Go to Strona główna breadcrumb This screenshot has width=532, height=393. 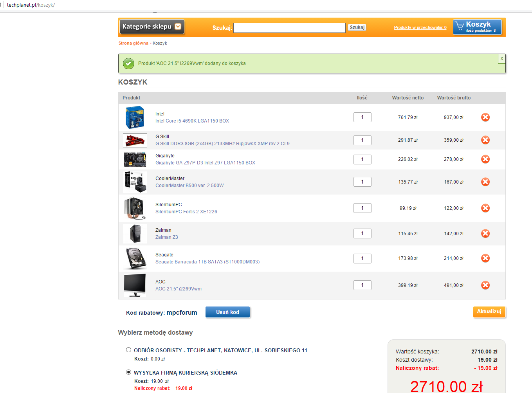(133, 43)
